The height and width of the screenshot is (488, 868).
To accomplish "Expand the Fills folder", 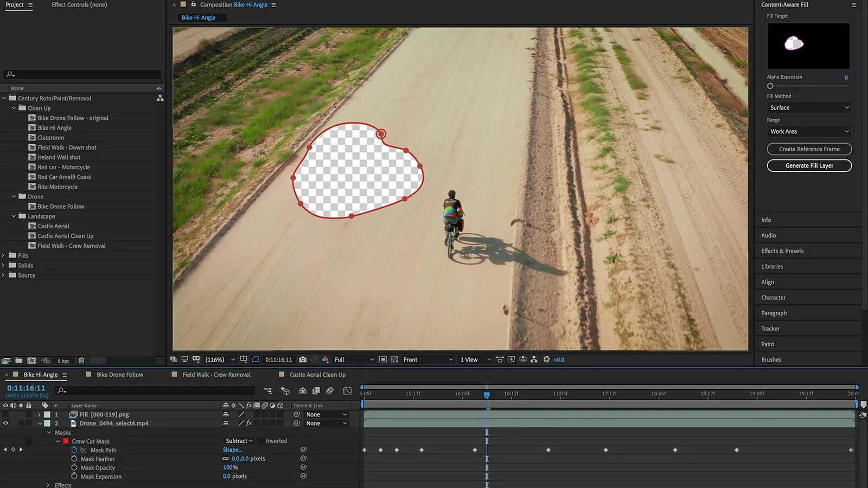I will [3, 255].
